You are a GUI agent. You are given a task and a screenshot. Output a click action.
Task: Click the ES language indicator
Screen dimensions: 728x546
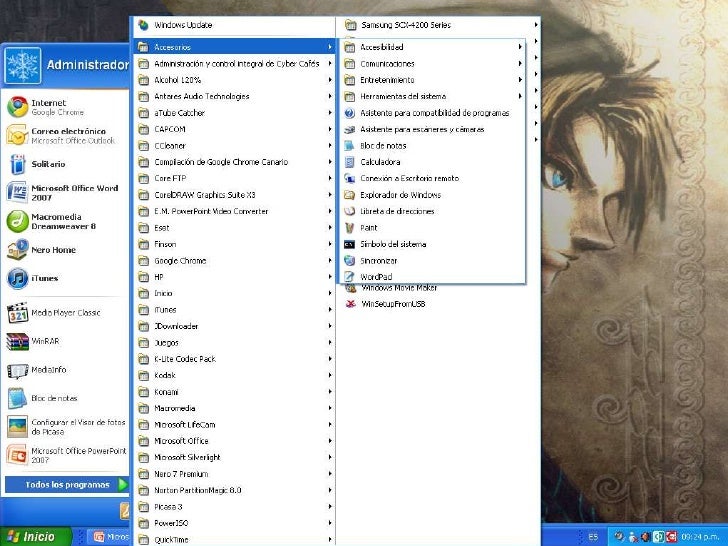[593, 537]
